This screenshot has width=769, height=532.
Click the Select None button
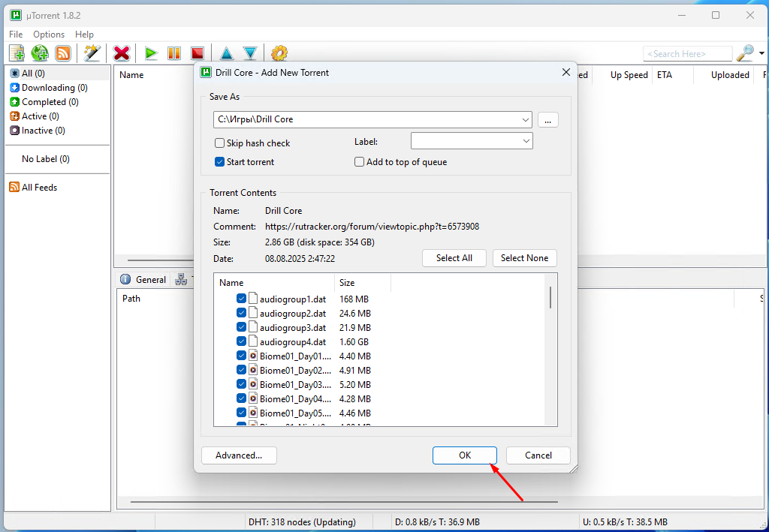[524, 258]
